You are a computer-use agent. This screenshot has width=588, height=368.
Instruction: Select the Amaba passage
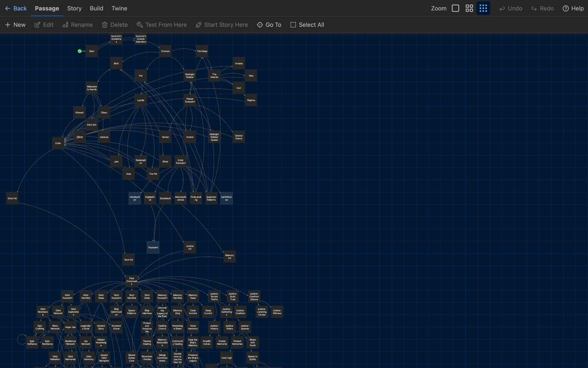(239, 63)
